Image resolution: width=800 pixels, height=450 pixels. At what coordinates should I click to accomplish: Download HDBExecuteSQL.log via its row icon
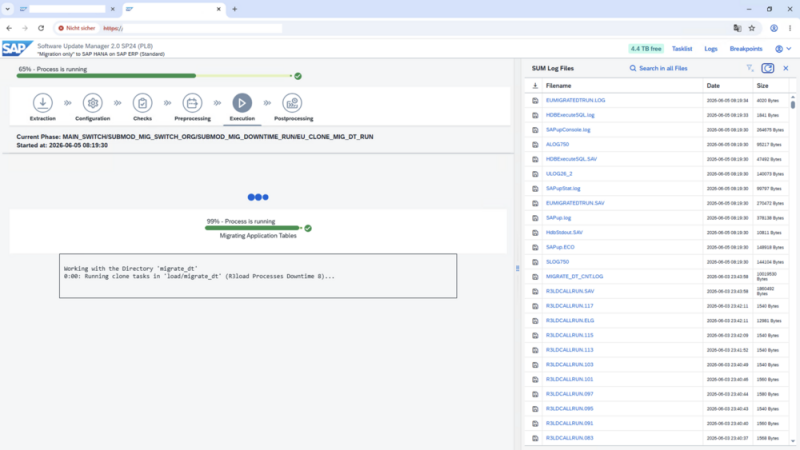pos(535,115)
